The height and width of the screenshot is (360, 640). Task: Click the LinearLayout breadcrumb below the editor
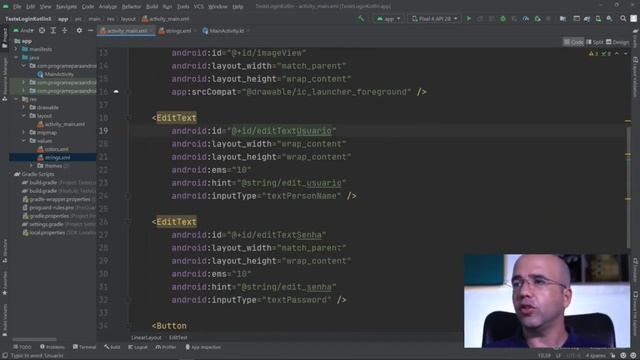point(146,338)
